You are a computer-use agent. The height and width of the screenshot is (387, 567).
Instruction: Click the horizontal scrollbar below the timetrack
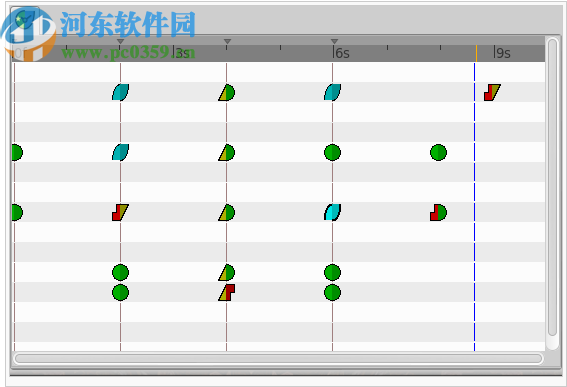pyautogui.click(x=278, y=358)
